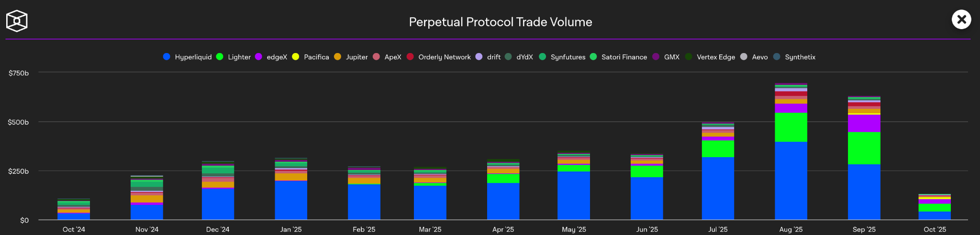Click the dYdX legend marker
The height and width of the screenshot is (235, 980).
(x=508, y=57)
